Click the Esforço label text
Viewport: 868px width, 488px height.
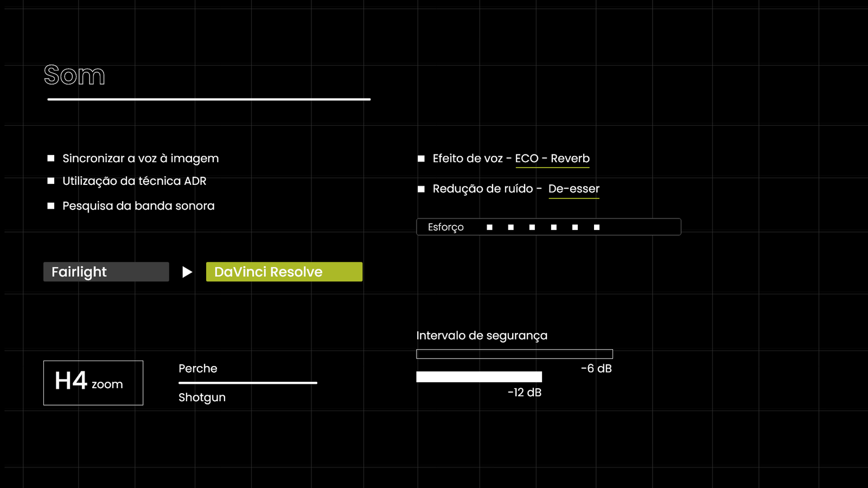(x=445, y=227)
